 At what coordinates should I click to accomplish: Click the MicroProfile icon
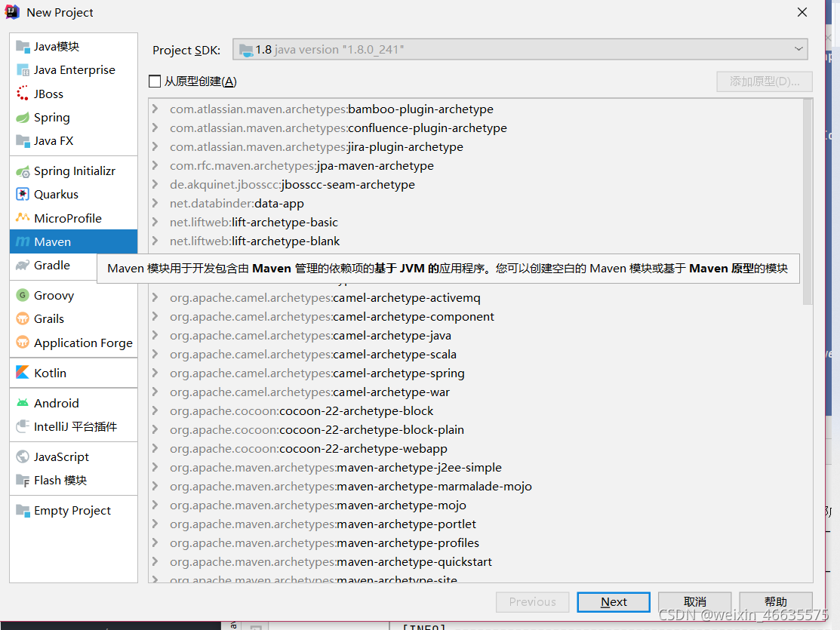(x=23, y=218)
